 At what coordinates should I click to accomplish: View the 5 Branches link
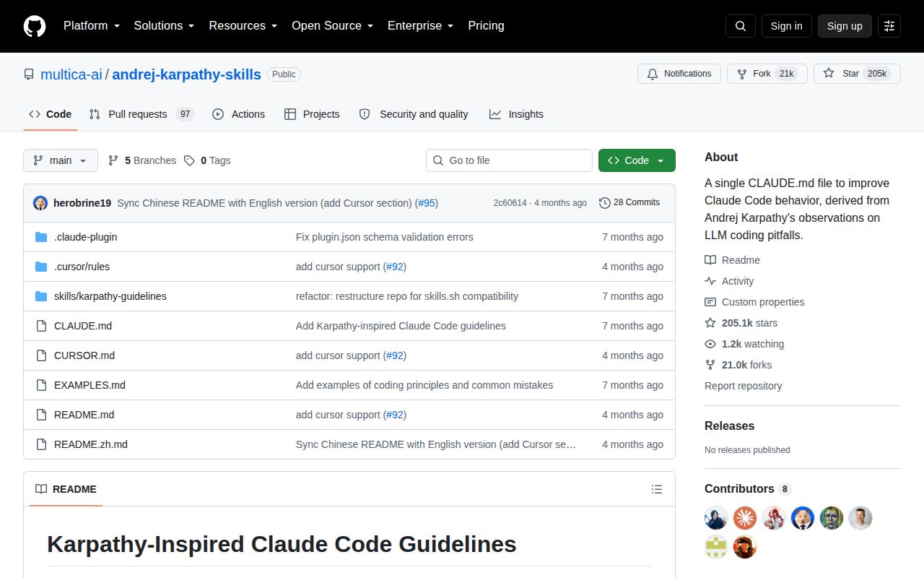click(x=142, y=160)
